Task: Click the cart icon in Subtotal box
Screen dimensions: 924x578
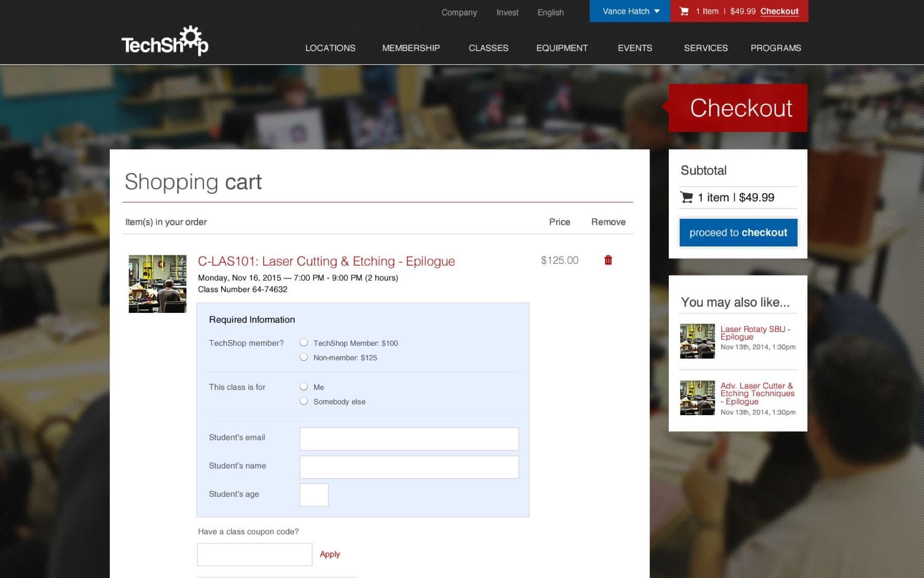Action: coord(687,197)
